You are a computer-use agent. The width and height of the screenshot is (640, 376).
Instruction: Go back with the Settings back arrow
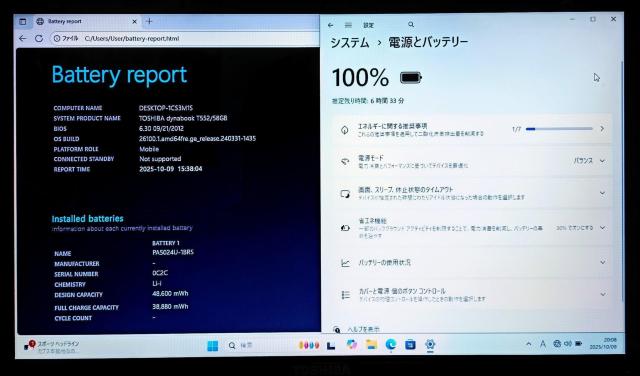pyautogui.click(x=331, y=25)
